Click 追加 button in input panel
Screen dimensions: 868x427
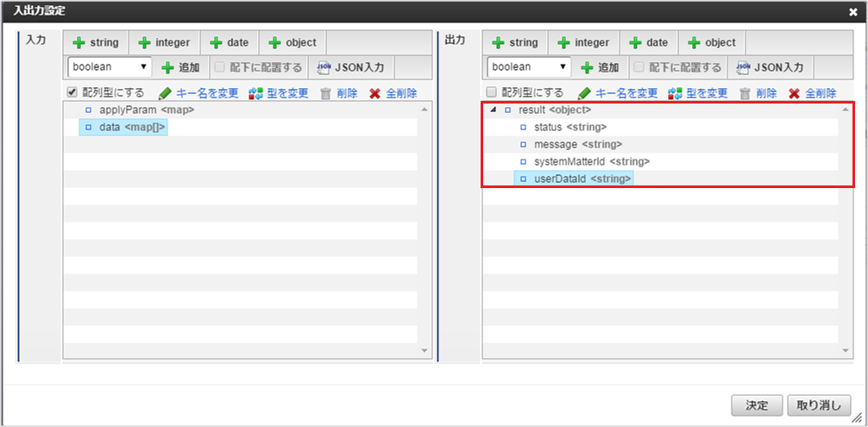click(180, 67)
